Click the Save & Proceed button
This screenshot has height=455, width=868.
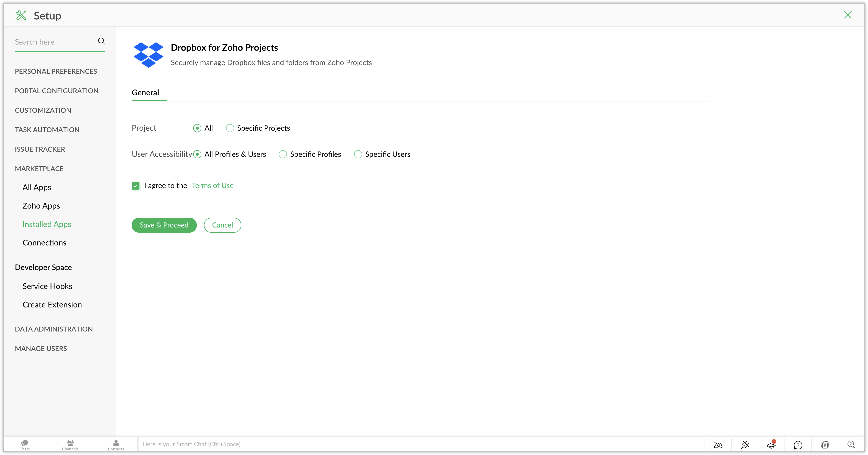164,225
